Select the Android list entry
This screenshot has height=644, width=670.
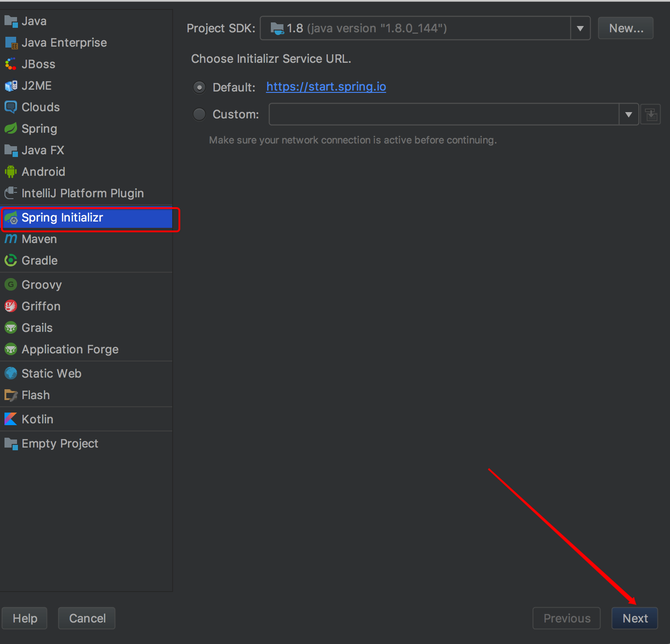pyautogui.click(x=86, y=172)
